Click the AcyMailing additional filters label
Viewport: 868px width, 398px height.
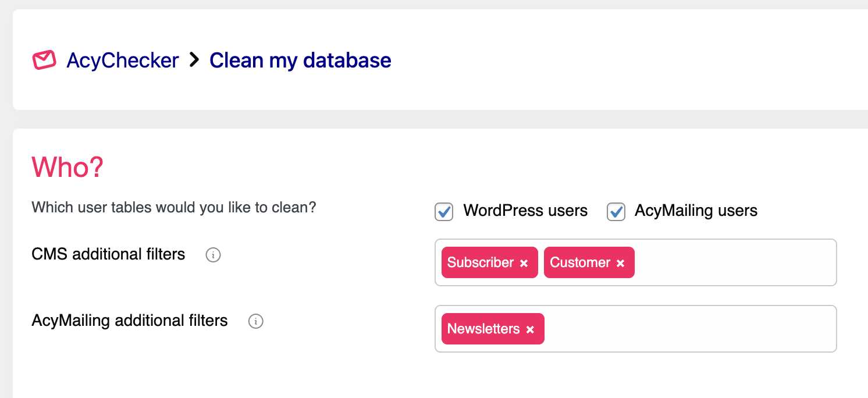click(130, 321)
